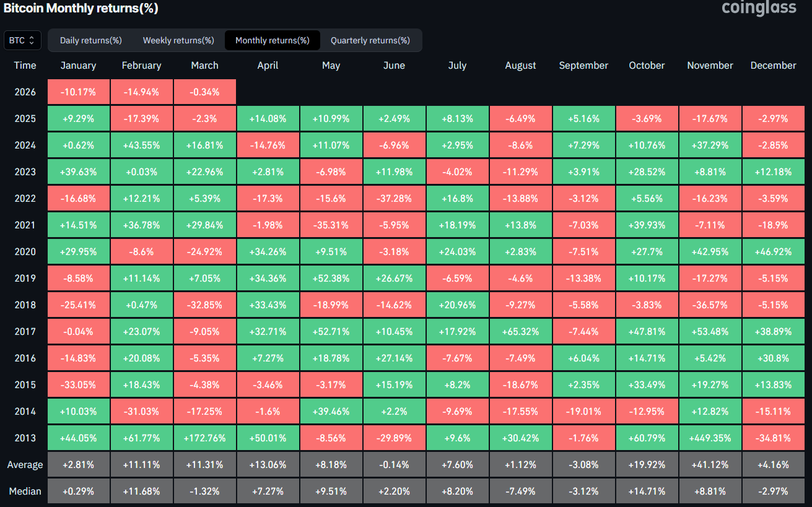Open the BTC coin selector
812x507 pixels.
click(x=22, y=40)
